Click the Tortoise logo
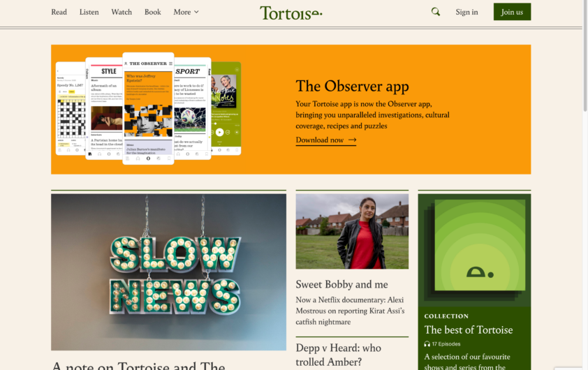This screenshot has width=588, height=370. point(291,13)
